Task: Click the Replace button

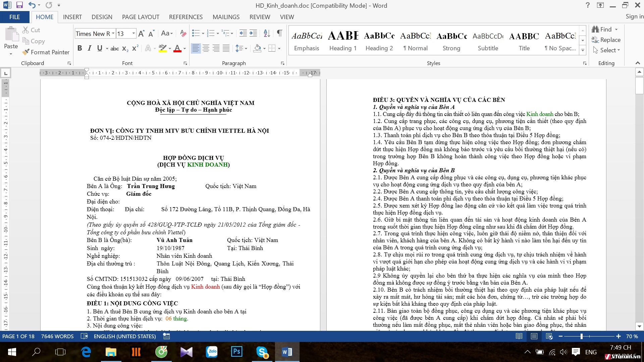Action: 606,40
